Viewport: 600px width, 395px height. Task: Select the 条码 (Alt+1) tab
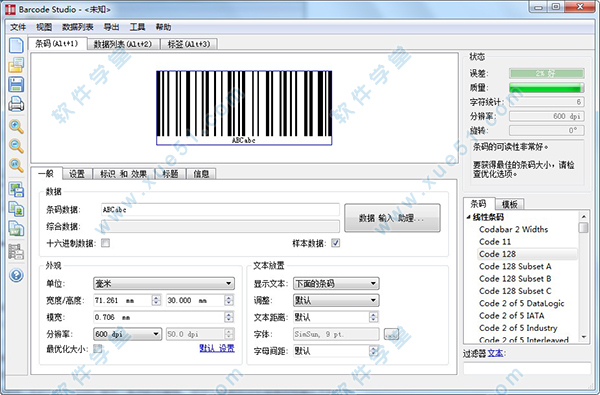57,44
